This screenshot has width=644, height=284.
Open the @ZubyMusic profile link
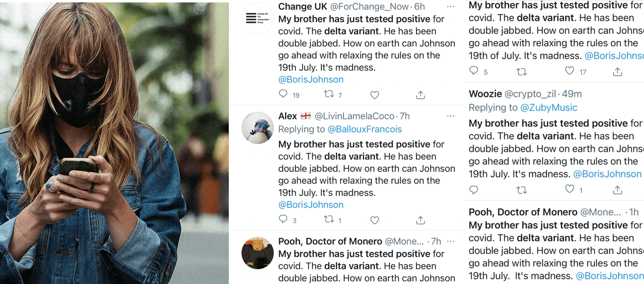point(548,108)
